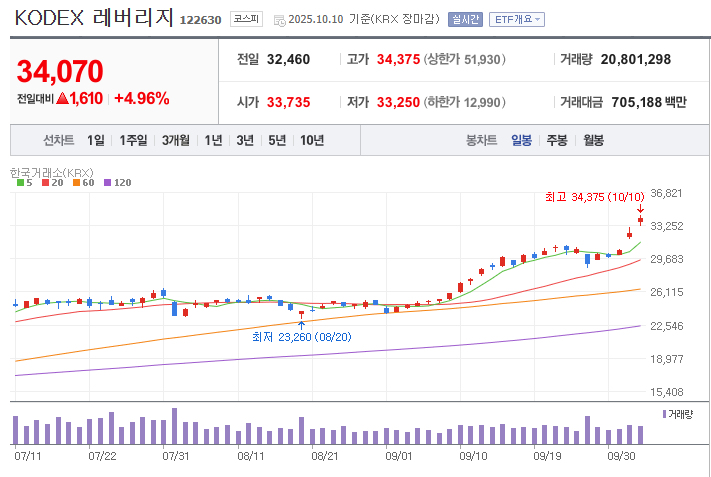Viewport: 711px width, 477px height.
Task: Click the stock code 122630
Action: click(x=200, y=20)
